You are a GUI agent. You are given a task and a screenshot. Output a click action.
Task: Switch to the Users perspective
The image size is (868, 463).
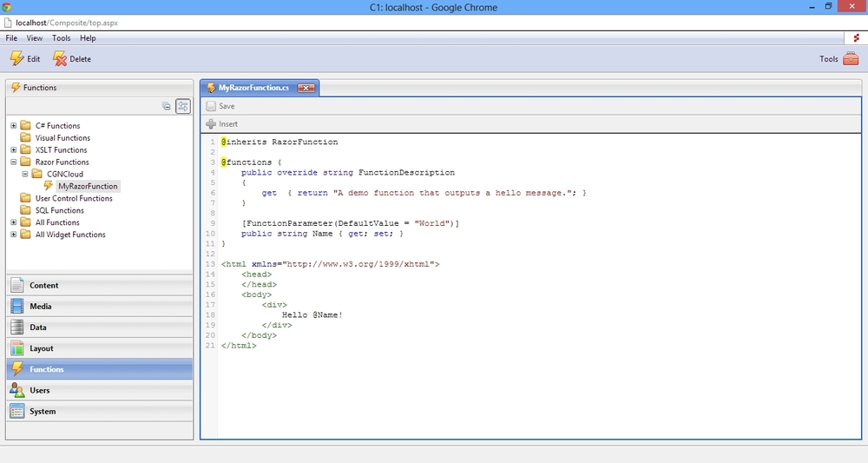point(40,390)
